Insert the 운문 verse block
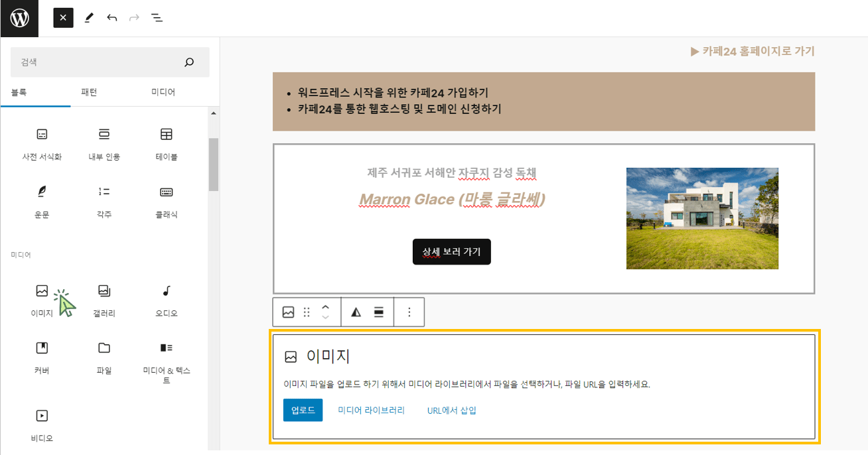The image size is (868, 455). pos(42,202)
